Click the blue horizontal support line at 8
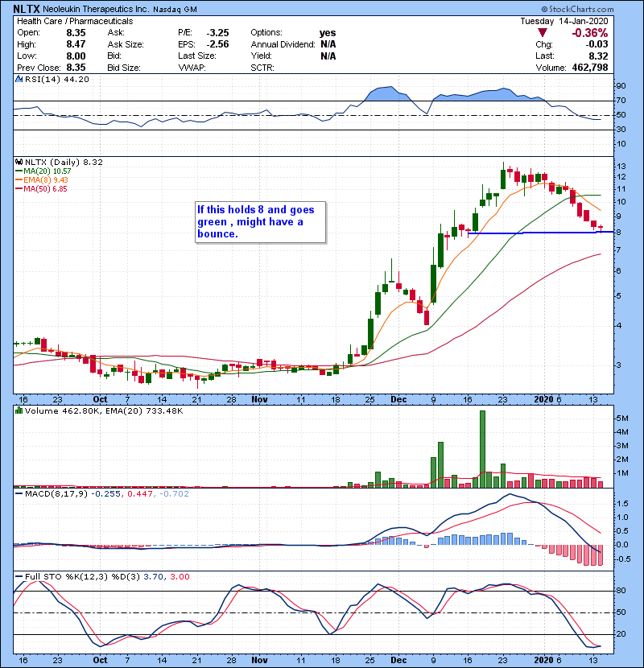This screenshot has width=644, height=668. pyautogui.click(x=540, y=233)
